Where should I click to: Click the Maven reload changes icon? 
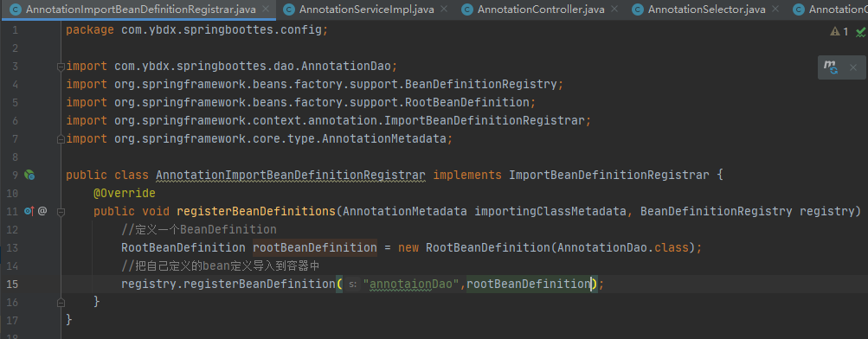tap(831, 67)
